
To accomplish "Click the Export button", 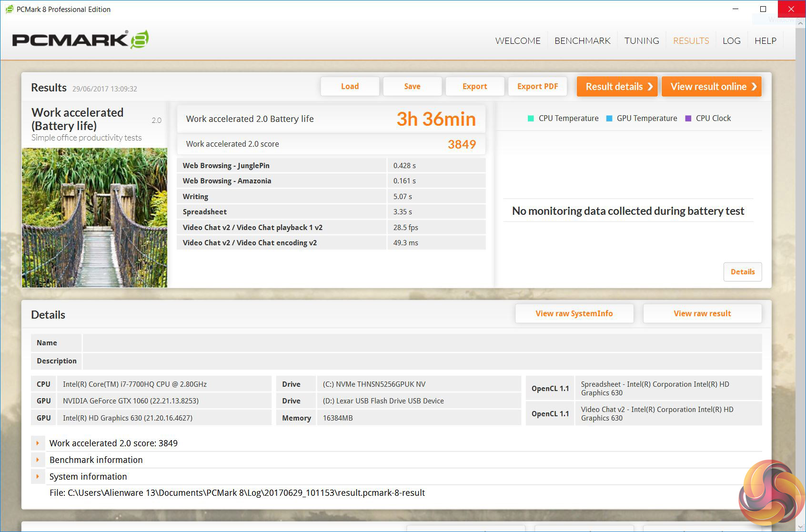I will click(474, 86).
